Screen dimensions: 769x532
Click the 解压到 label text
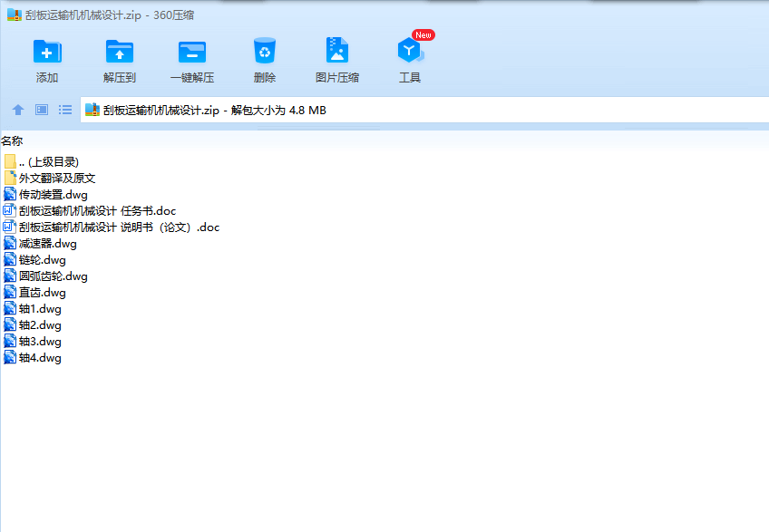pos(120,77)
